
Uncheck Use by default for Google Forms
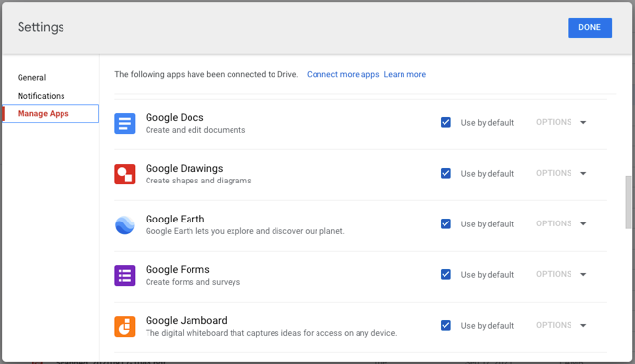445,274
